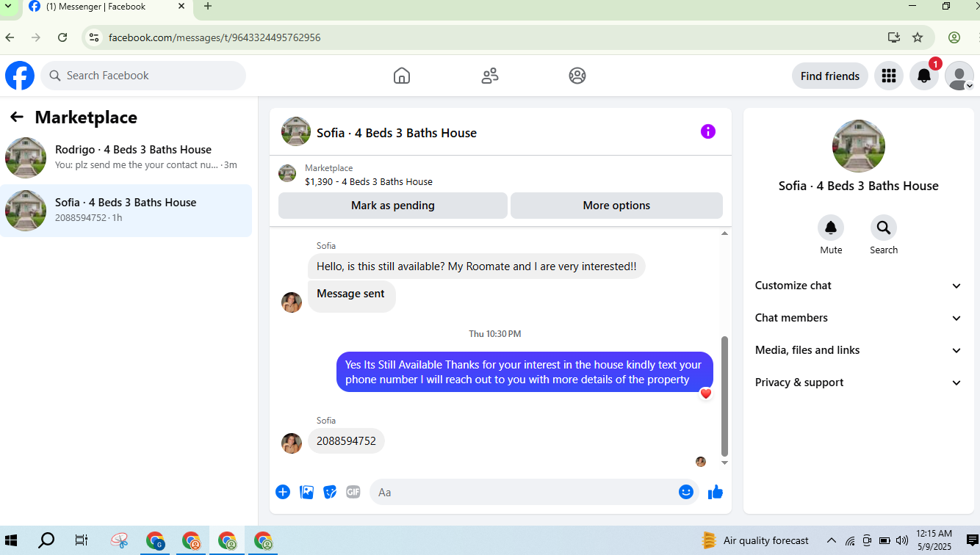Open the Facebook menu grid icon
This screenshot has height=555, width=980.
coord(889,76)
